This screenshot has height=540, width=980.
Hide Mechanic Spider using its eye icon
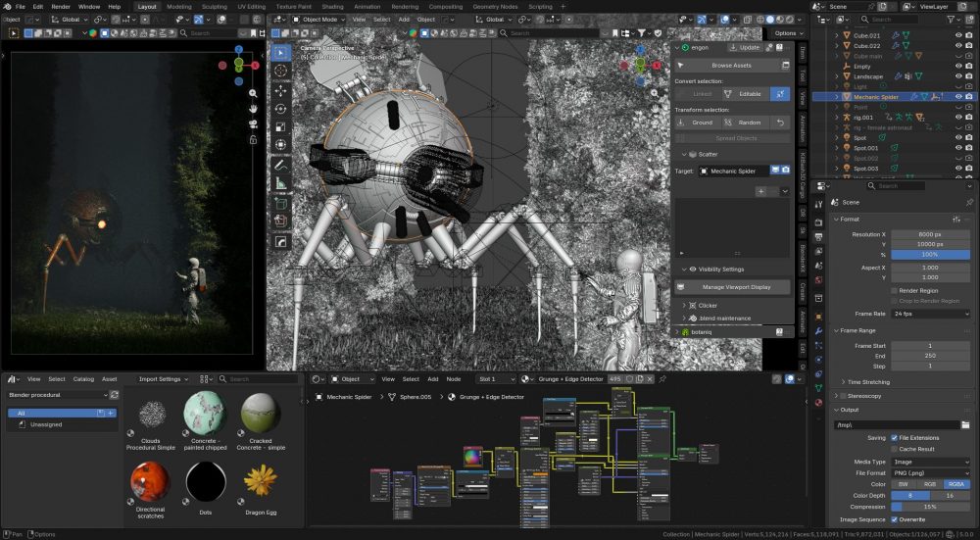[x=957, y=97]
